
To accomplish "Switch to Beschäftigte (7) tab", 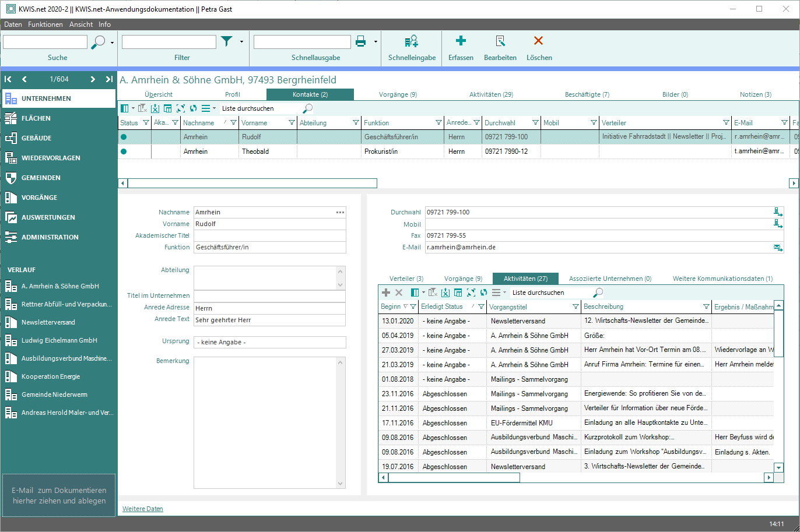I will coord(587,94).
